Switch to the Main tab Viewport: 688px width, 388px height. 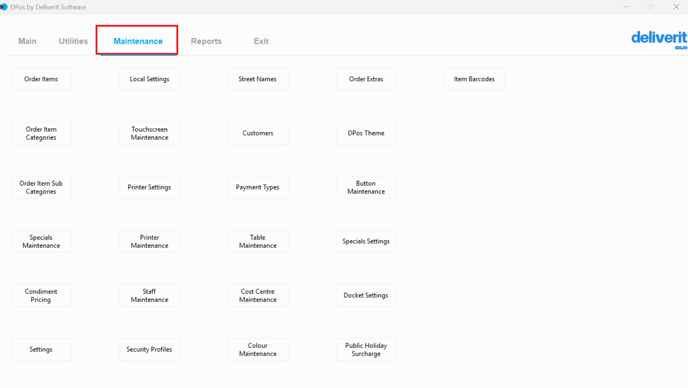pos(27,41)
